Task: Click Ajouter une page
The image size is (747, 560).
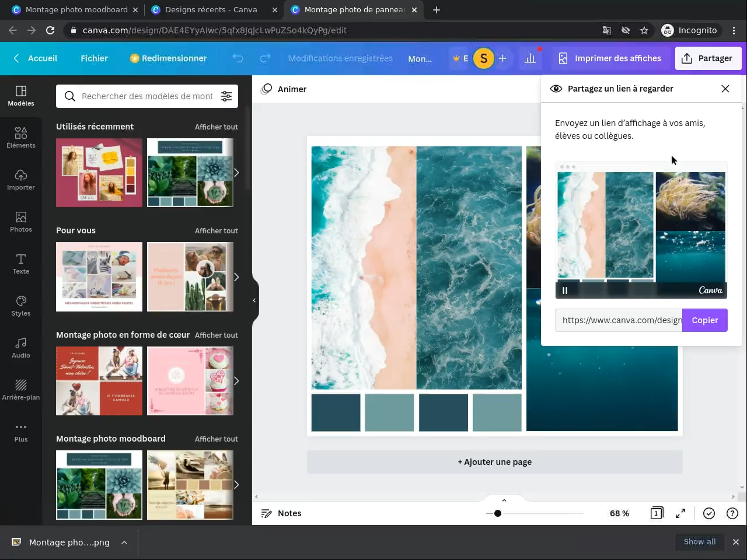Action: tap(495, 462)
